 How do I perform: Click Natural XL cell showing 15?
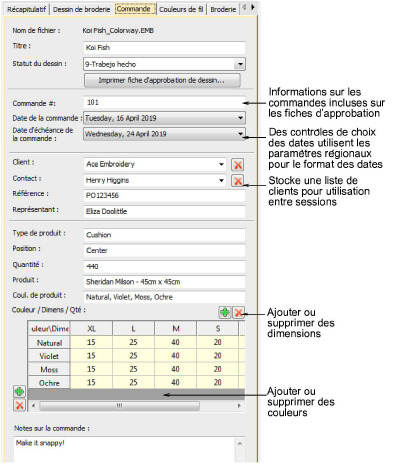pyautogui.click(x=91, y=342)
